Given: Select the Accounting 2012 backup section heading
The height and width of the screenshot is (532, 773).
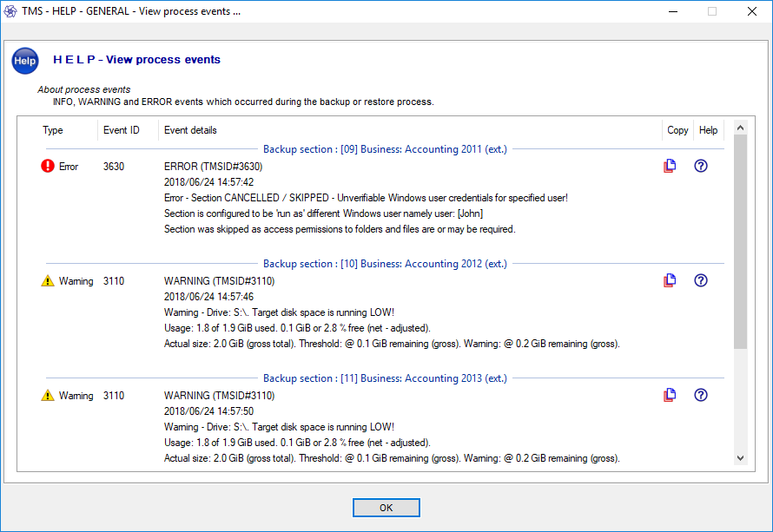Looking at the screenshot, I should point(385,264).
